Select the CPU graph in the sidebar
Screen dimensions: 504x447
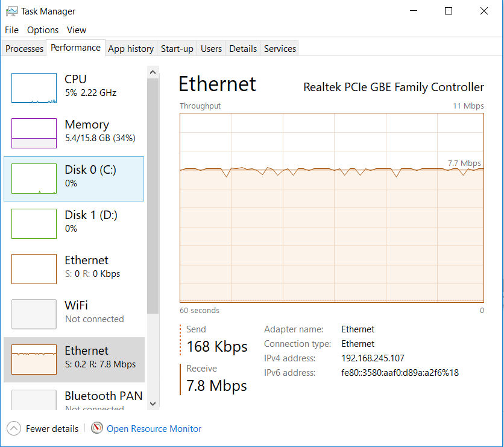34,87
